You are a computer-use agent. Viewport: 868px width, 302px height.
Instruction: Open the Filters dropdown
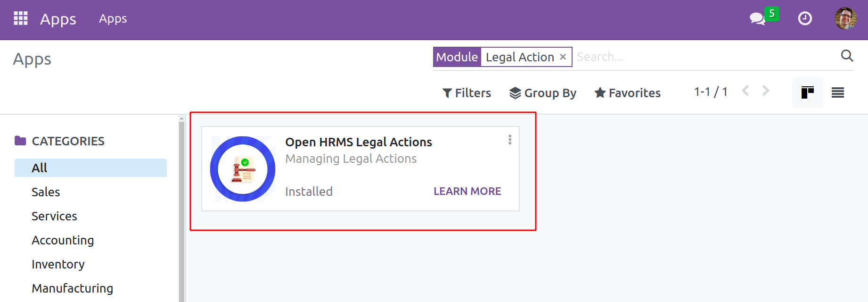pyautogui.click(x=467, y=93)
